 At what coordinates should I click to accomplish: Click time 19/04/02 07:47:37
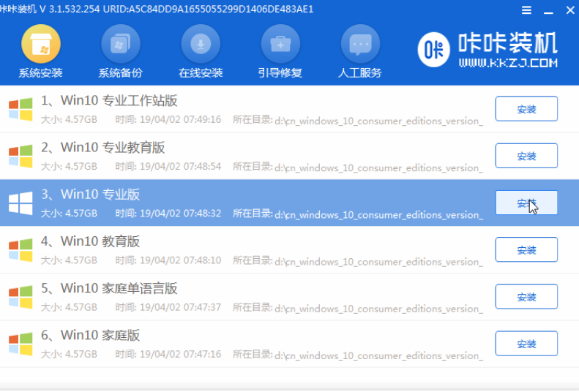[168, 307]
